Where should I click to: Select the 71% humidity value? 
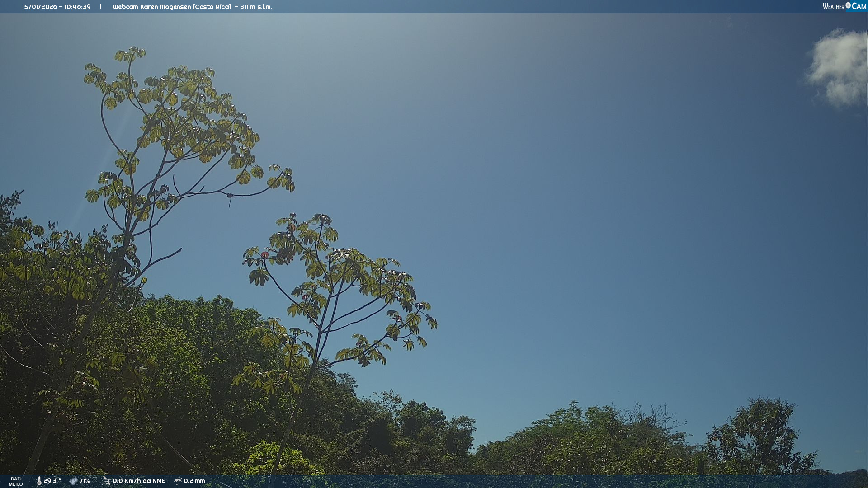click(85, 481)
